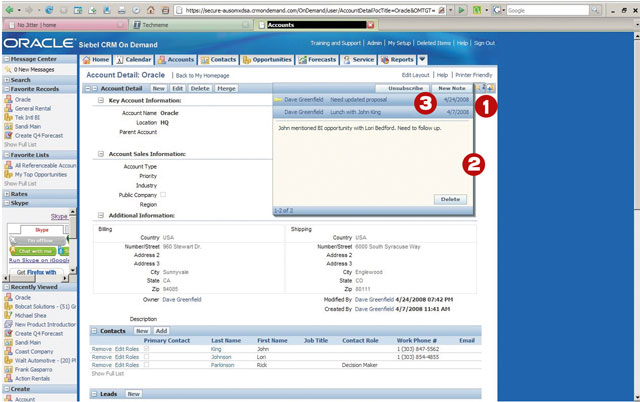Go to the Opportunities tab
640x402 pixels.
[x=267, y=60]
